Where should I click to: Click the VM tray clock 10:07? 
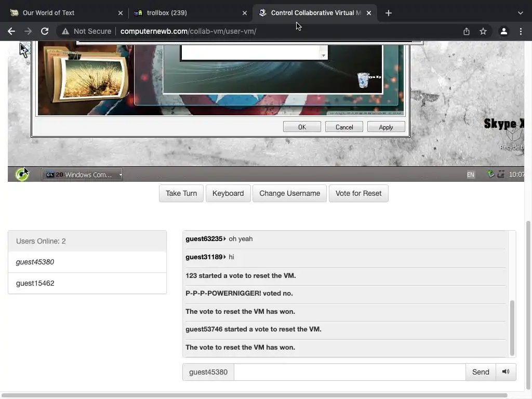(516, 175)
